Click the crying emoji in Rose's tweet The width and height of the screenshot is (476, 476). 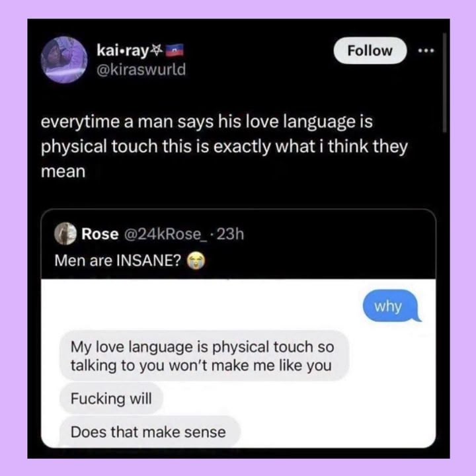coord(196,260)
